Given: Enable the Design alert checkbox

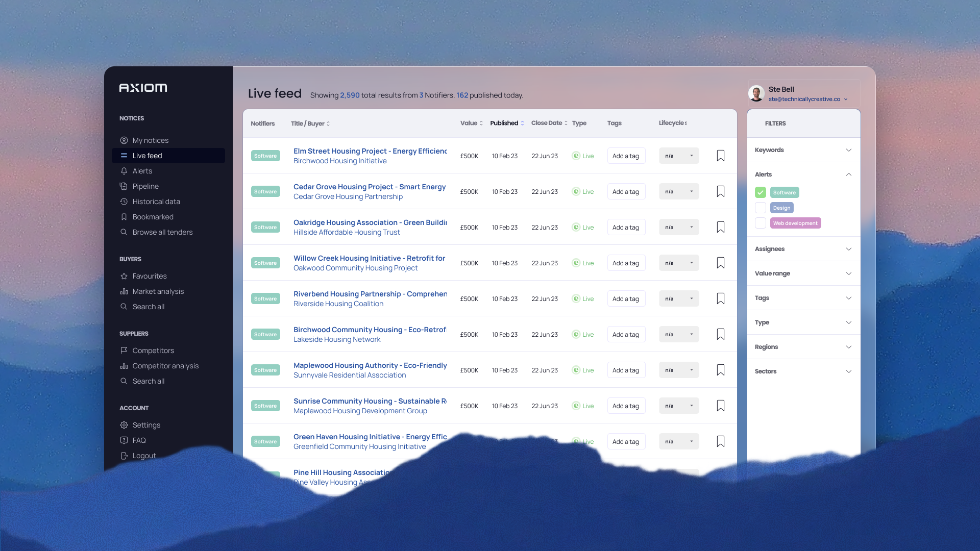Looking at the screenshot, I should coord(761,208).
